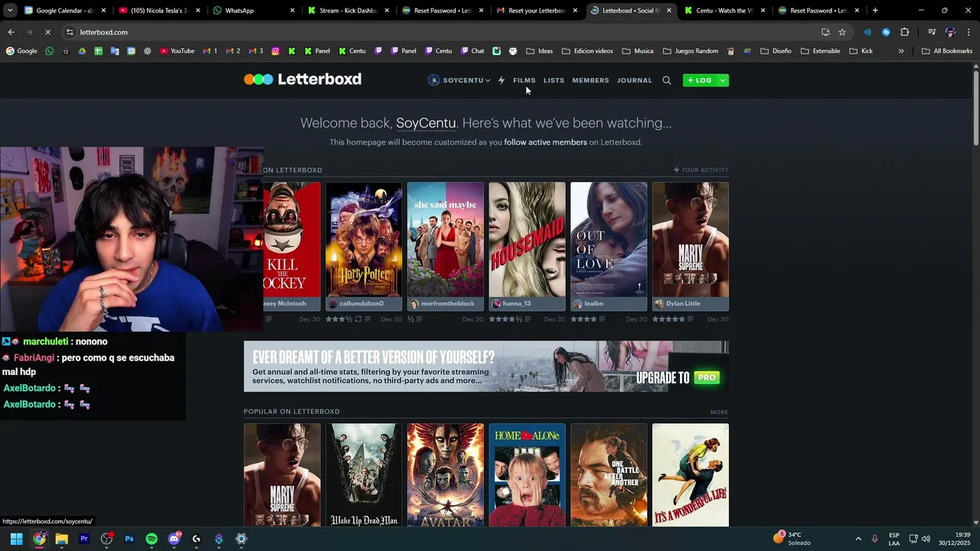Viewport: 980px width, 551px height.
Task: Open a new browser tab
Action: tap(875, 11)
